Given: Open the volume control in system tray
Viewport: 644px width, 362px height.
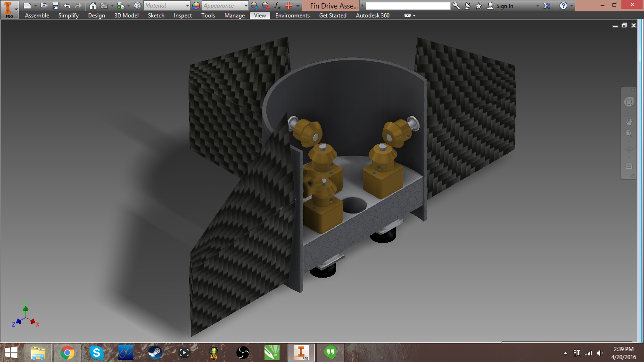Looking at the screenshot, I should click(x=600, y=353).
